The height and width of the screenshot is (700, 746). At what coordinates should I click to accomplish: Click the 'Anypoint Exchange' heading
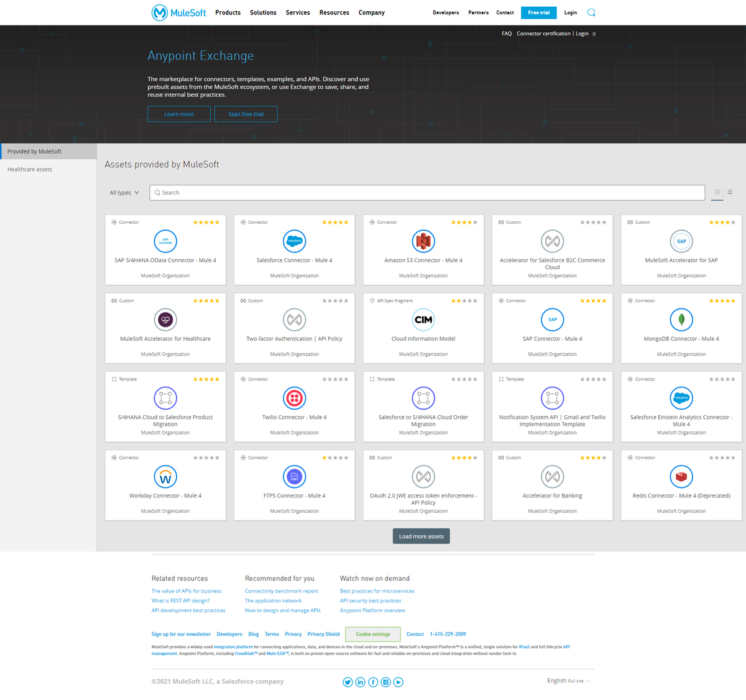[201, 56]
